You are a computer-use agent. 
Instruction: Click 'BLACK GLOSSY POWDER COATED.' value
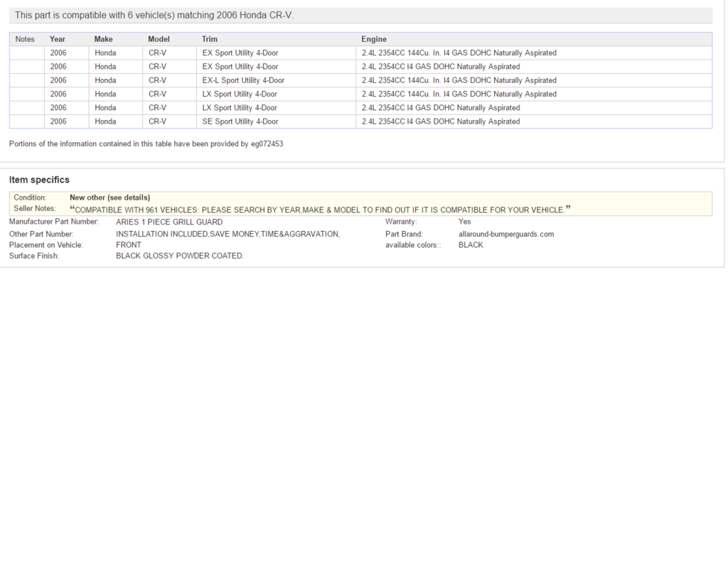(x=180, y=256)
